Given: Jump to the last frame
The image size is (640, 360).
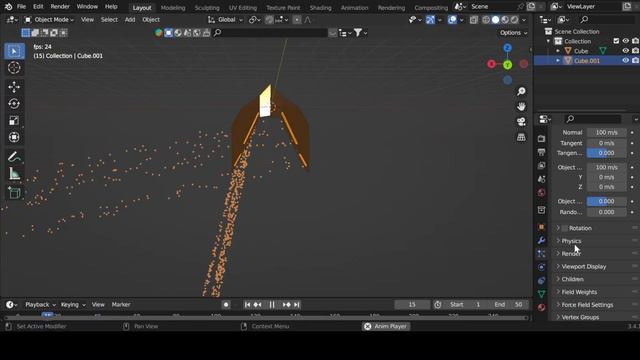Looking at the screenshot, I should (297, 304).
